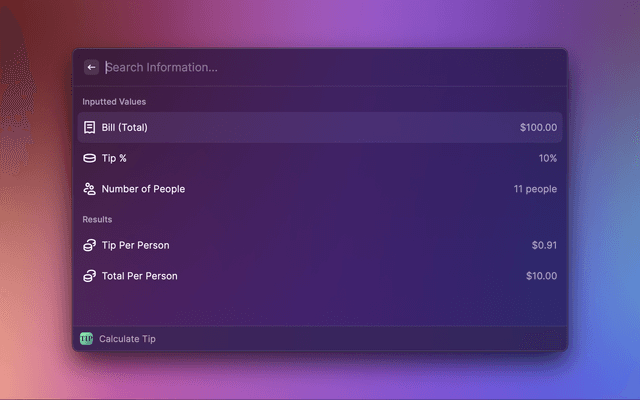Viewport: 640px width, 400px height.
Task: Select the Total Per Person result
Action: (139, 276)
